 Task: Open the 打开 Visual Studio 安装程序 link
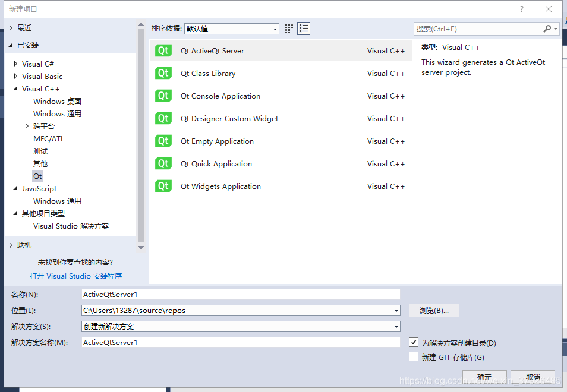coord(76,276)
